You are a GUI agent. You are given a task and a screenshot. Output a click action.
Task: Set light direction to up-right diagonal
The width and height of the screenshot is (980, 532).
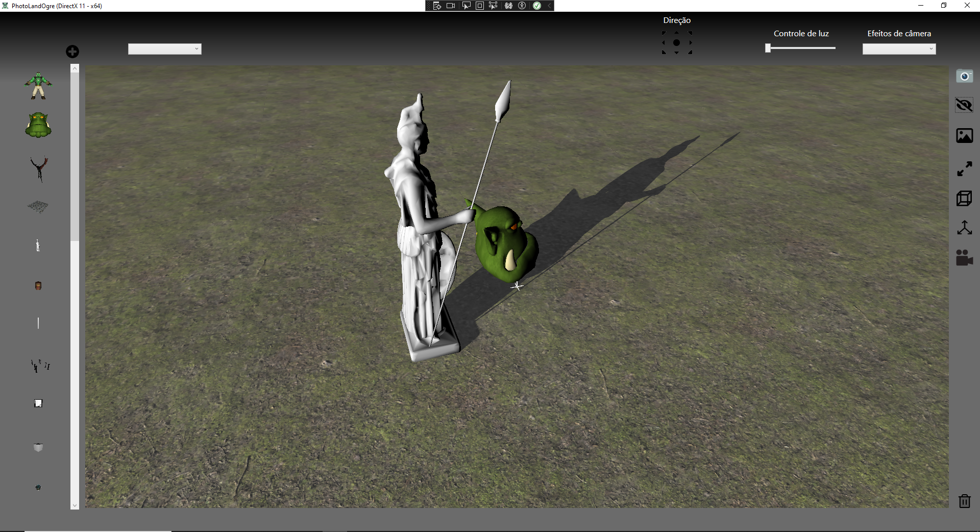[x=690, y=33]
